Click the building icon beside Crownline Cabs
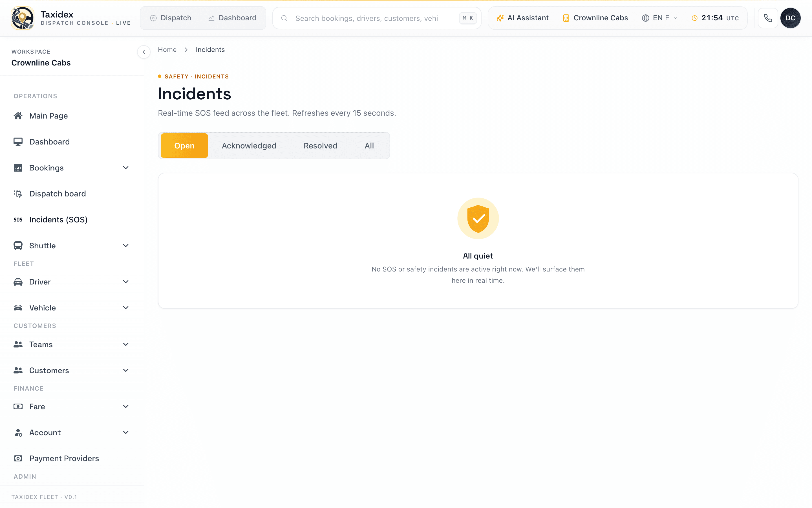Screen dimensions: 812x508 pos(566,18)
